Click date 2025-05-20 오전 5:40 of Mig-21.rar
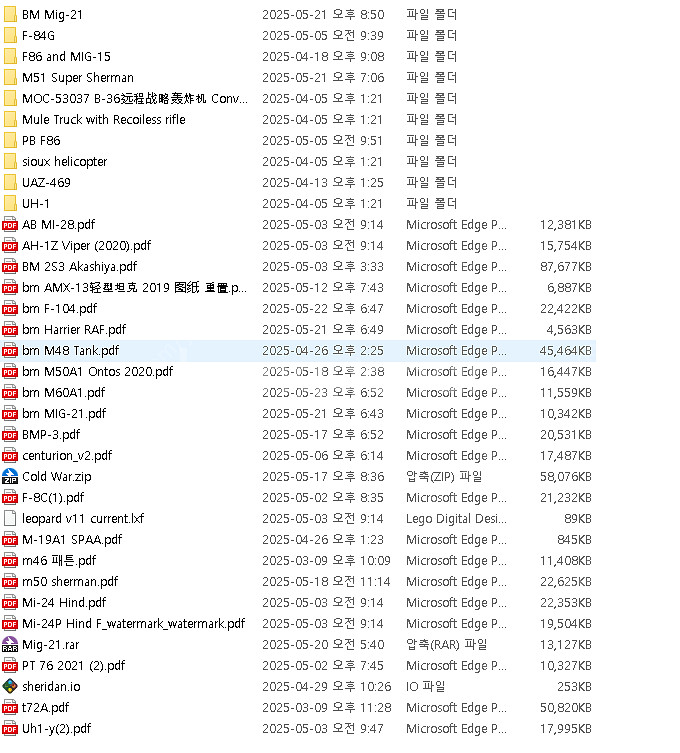 tap(323, 644)
